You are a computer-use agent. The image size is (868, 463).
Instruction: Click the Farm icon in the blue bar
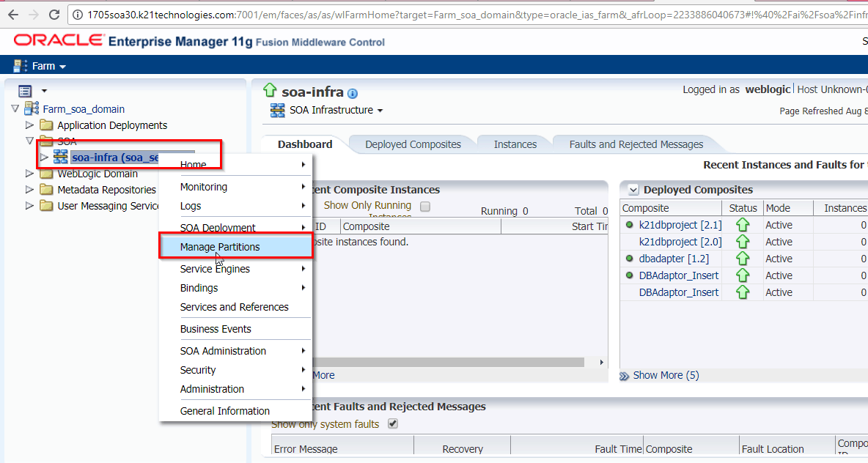[x=20, y=66]
